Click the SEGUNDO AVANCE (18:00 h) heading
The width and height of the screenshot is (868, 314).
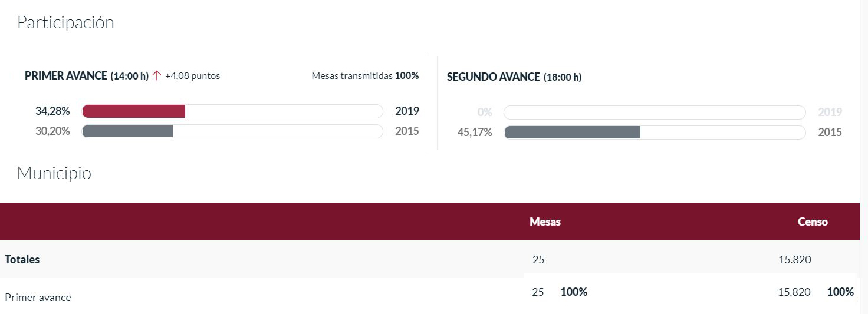[514, 77]
